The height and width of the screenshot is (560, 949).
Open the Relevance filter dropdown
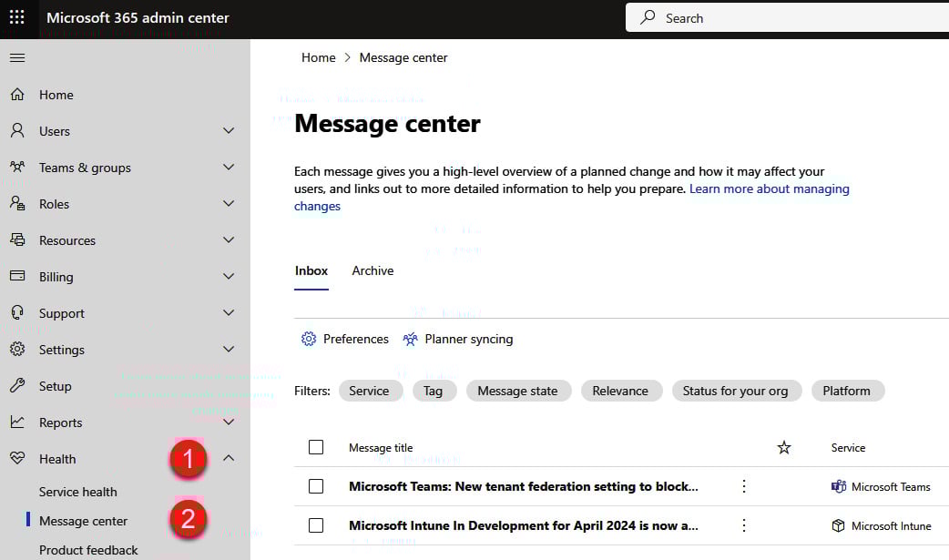(620, 392)
